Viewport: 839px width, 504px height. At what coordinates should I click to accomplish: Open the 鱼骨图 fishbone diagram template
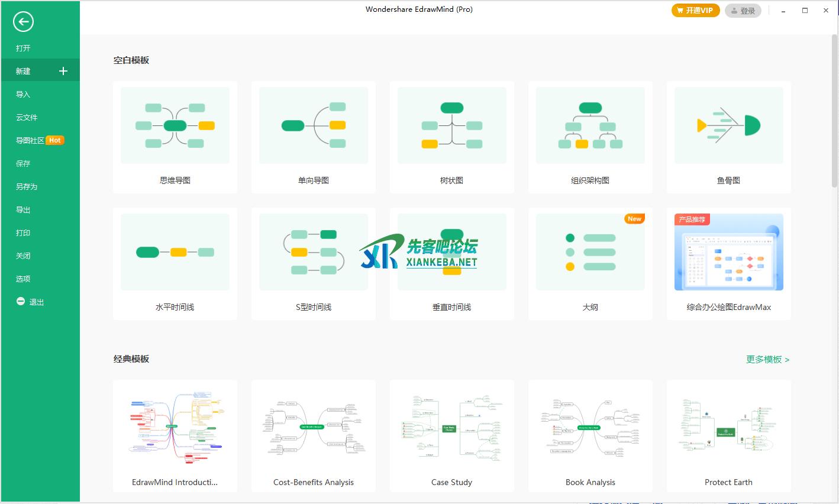tap(728, 125)
